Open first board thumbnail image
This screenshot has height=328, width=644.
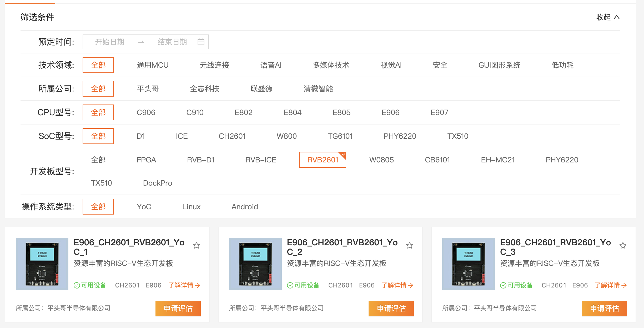point(42,264)
